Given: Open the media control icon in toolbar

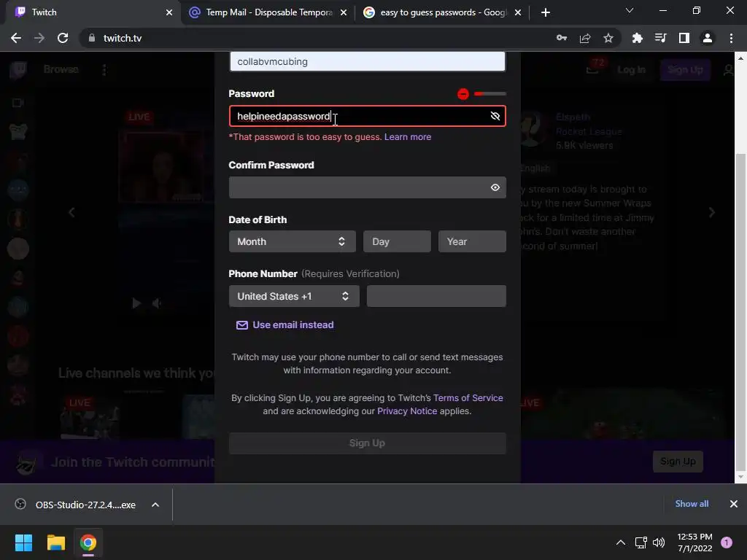Looking at the screenshot, I should click(x=661, y=38).
